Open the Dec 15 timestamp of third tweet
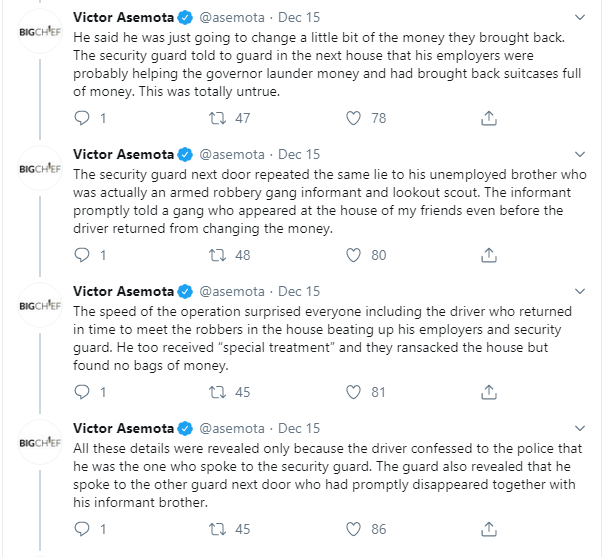This screenshot has width=614, height=557. click(x=299, y=292)
